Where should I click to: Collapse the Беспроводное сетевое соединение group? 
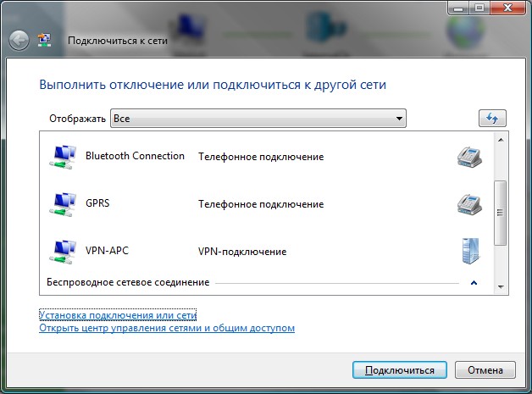pyautogui.click(x=474, y=282)
